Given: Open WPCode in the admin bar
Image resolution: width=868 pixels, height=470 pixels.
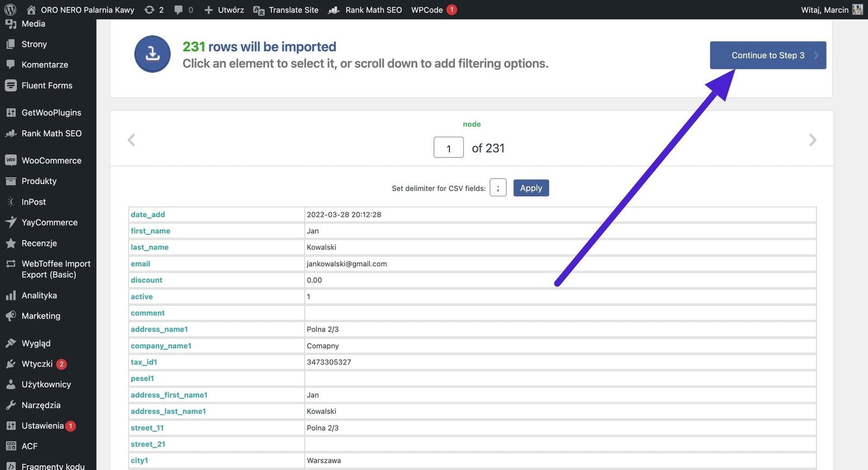Looking at the screenshot, I should click(427, 10).
